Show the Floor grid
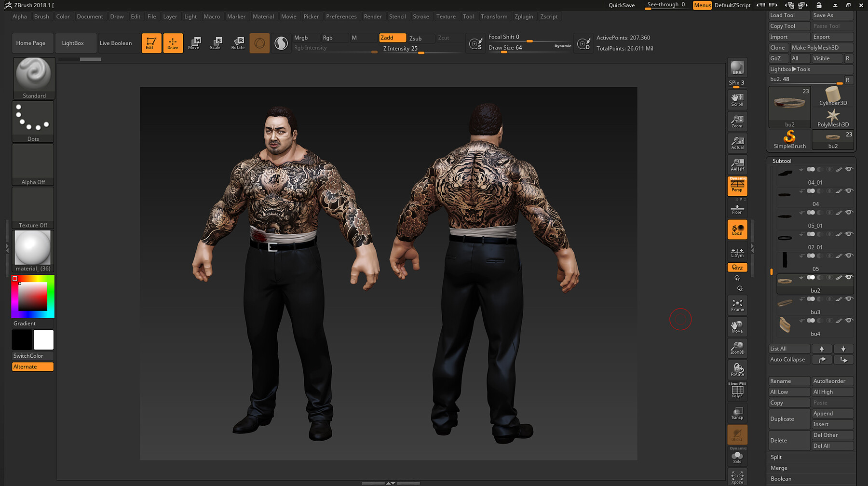The width and height of the screenshot is (868, 486). 737,208
